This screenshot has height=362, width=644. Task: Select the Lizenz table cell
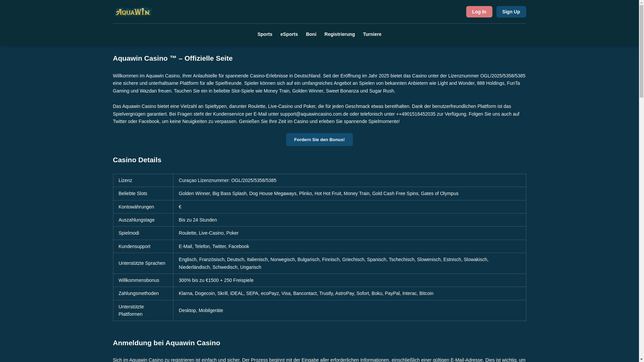pyautogui.click(x=143, y=180)
